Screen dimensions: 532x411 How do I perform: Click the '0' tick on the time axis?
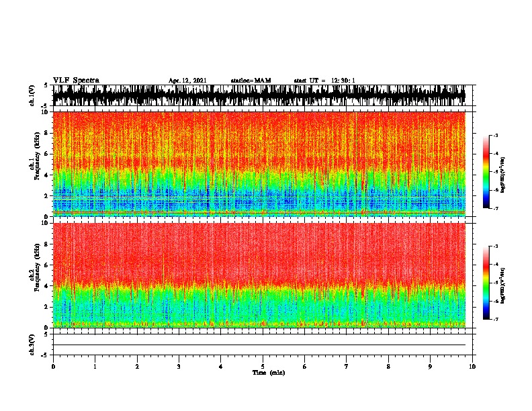coord(53,366)
